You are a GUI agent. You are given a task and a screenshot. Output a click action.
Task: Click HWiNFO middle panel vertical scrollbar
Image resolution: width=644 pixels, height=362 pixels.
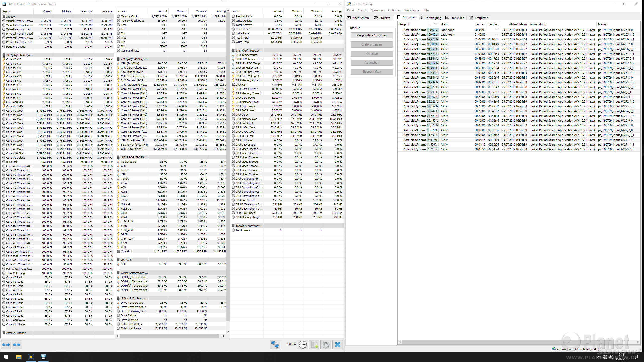coord(228,167)
